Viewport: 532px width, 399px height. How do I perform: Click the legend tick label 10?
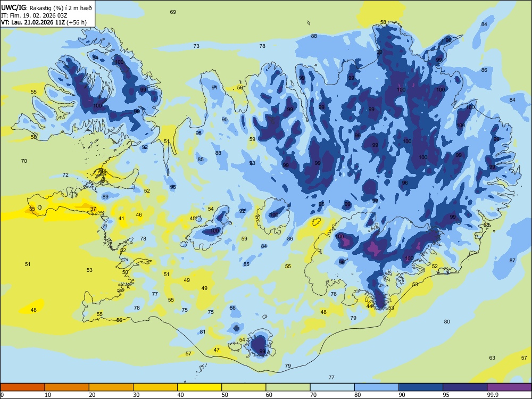tap(48, 395)
